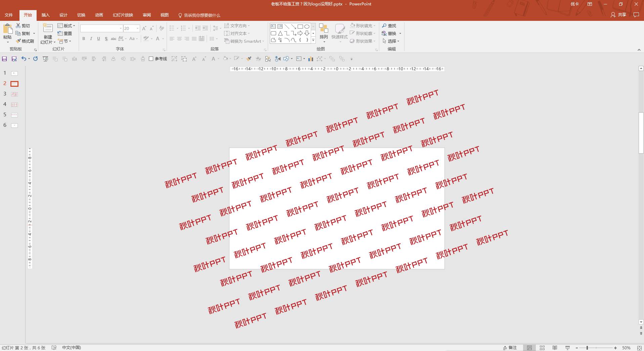Click the Selection Pane icon in quick toolbar
The image size is (644, 351).
pyautogui.click(x=268, y=59)
